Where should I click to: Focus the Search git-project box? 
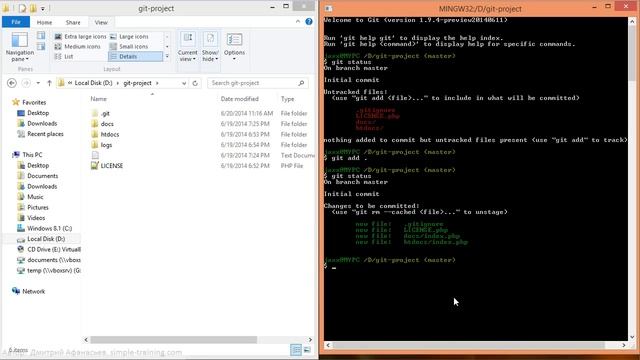click(258, 83)
